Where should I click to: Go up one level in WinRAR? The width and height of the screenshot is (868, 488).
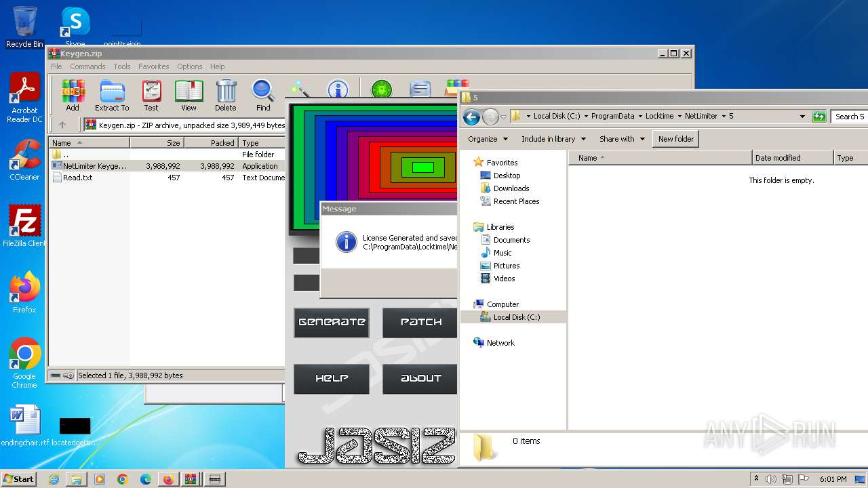pyautogui.click(x=62, y=125)
